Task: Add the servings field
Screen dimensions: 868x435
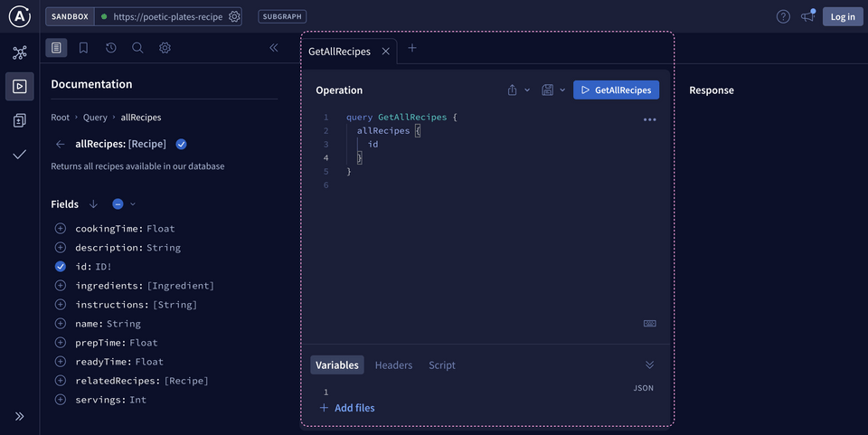Action: (x=61, y=400)
